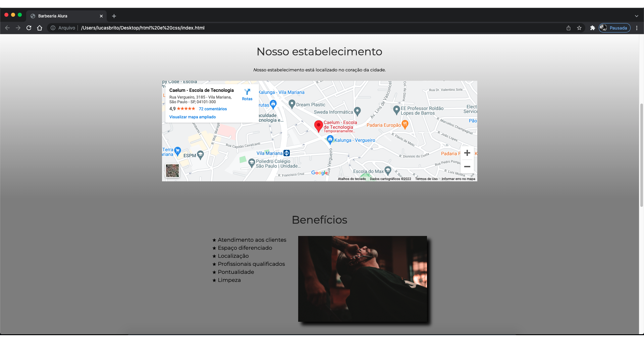The height and width of the screenshot is (362, 644).
Task: Click the metro station icon near Vila Mariana
Action: click(x=286, y=153)
